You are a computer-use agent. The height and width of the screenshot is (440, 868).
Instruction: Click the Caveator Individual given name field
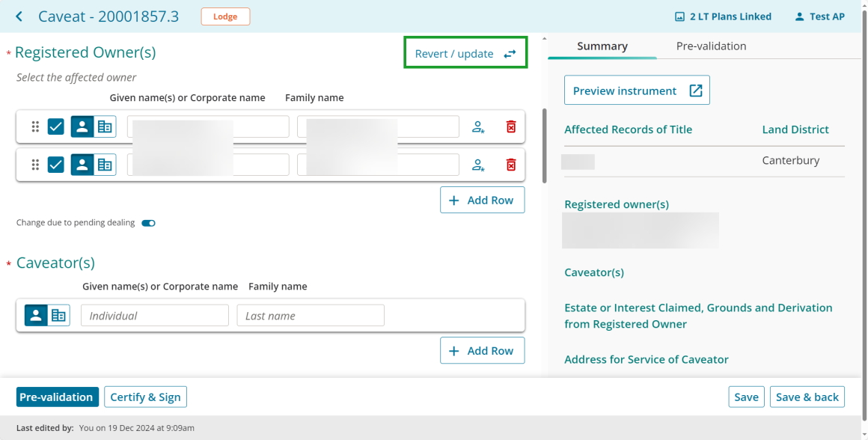[155, 316]
